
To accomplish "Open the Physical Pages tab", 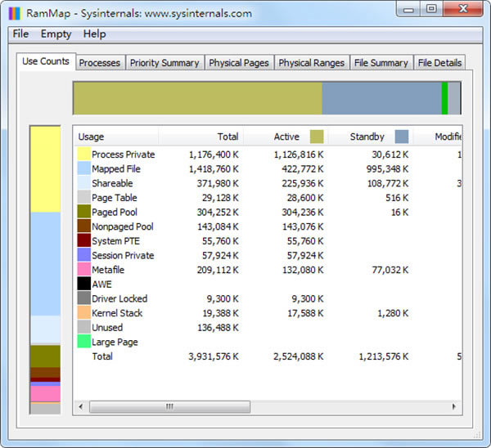I will tap(236, 63).
